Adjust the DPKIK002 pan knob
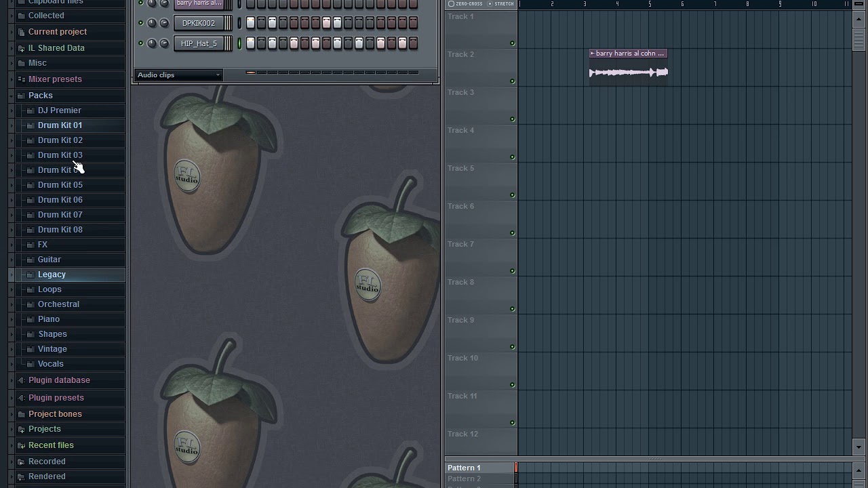This screenshot has height=488, width=868. coord(152,23)
